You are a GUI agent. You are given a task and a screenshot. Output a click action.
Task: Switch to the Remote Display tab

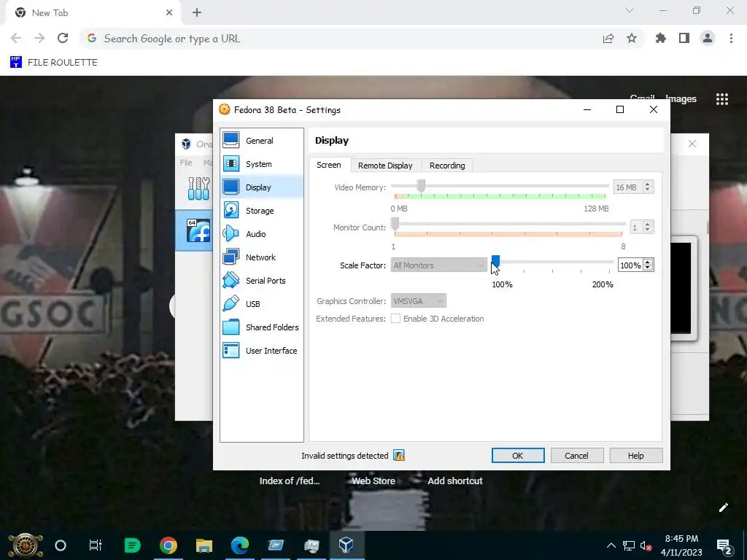pos(385,166)
